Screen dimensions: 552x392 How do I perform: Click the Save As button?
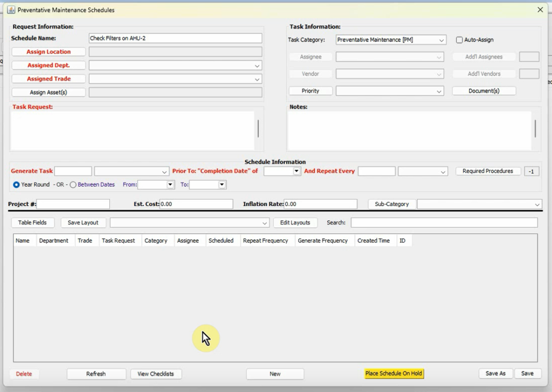point(495,374)
